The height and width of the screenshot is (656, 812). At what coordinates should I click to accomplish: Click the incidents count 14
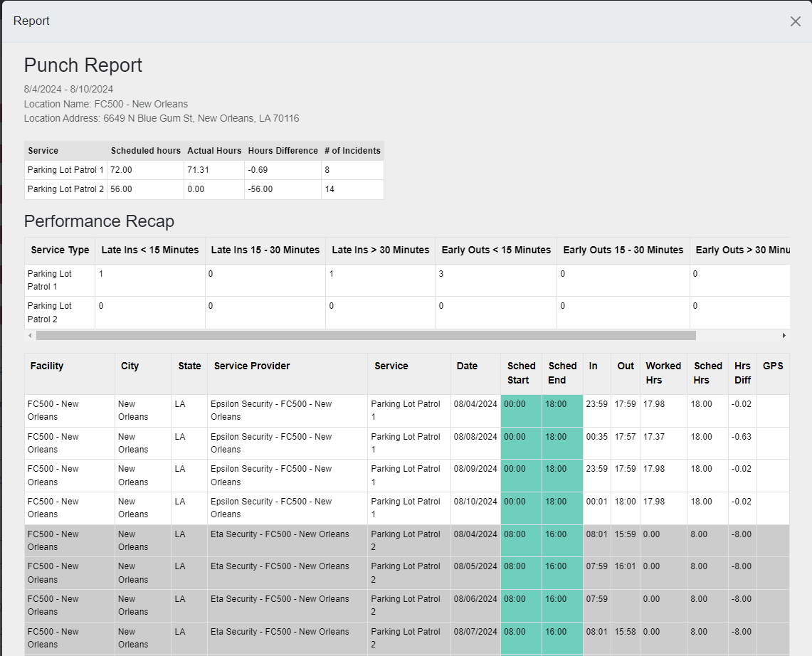329,189
